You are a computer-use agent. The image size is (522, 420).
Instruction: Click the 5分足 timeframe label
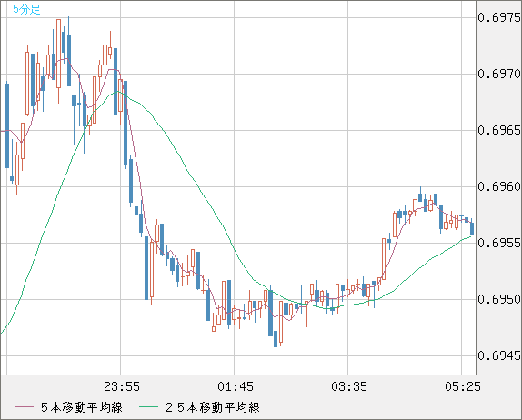26,9
